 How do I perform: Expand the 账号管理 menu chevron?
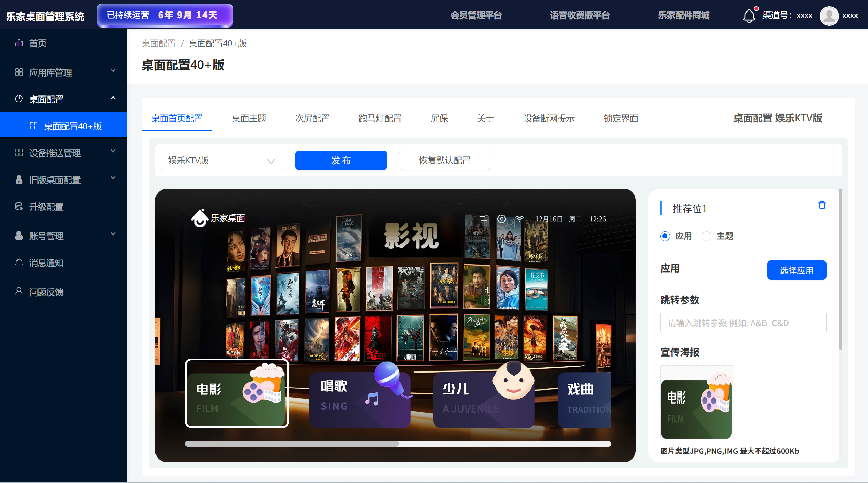(113, 234)
